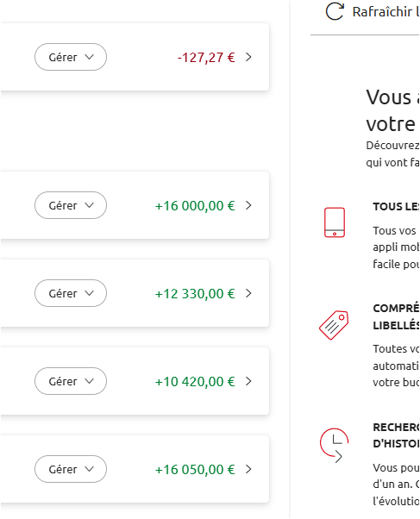Image resolution: width=420 pixels, height=519 pixels.
Task: Expand Gérer dropdown for +16 050,00 € account
Action: tap(71, 469)
